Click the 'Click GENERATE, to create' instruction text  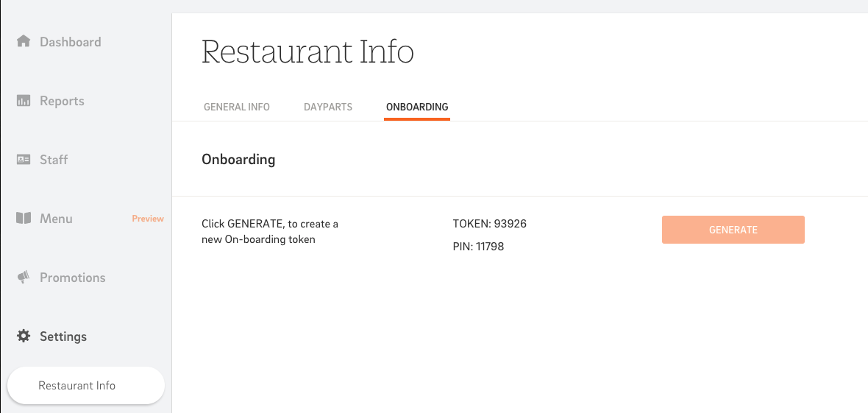click(x=270, y=233)
